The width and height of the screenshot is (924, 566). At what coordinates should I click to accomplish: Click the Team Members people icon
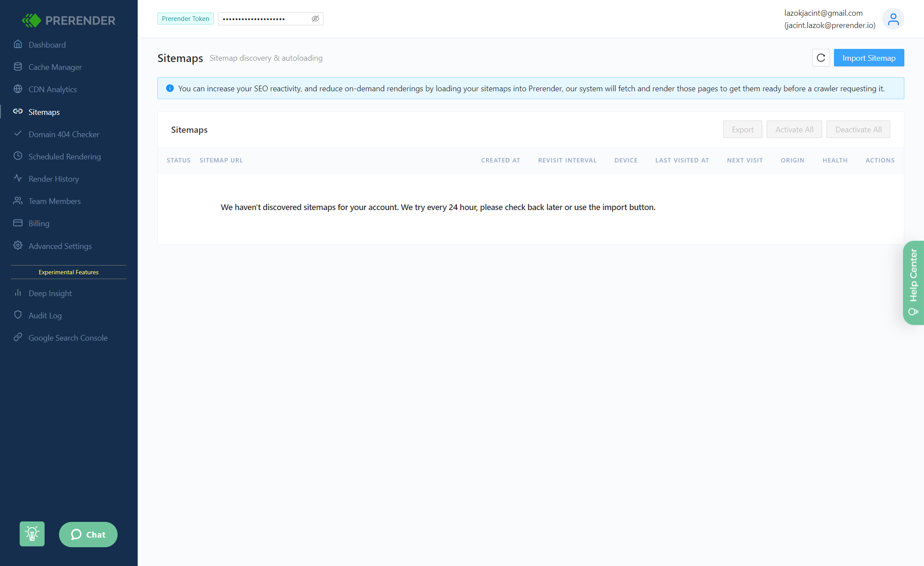point(18,200)
